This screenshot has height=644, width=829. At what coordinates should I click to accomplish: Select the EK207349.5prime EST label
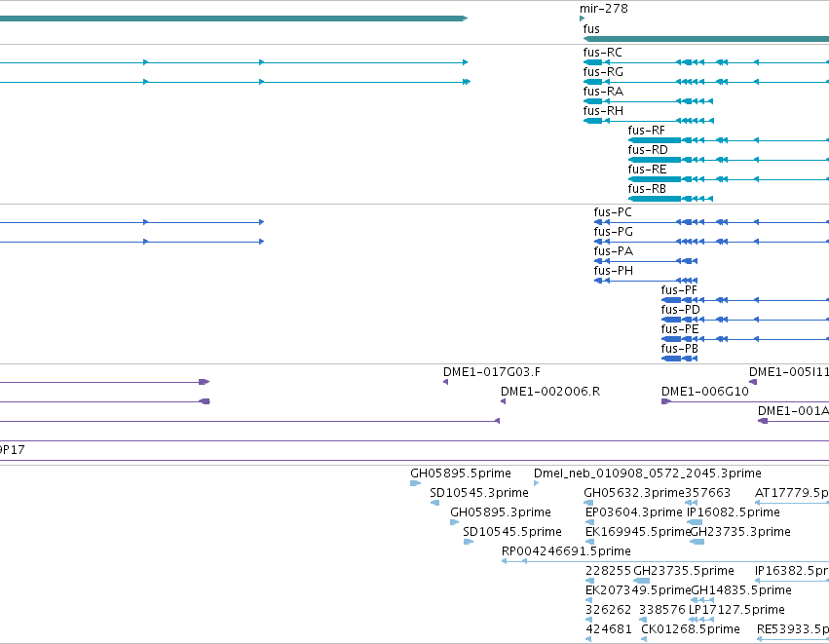pos(638,590)
